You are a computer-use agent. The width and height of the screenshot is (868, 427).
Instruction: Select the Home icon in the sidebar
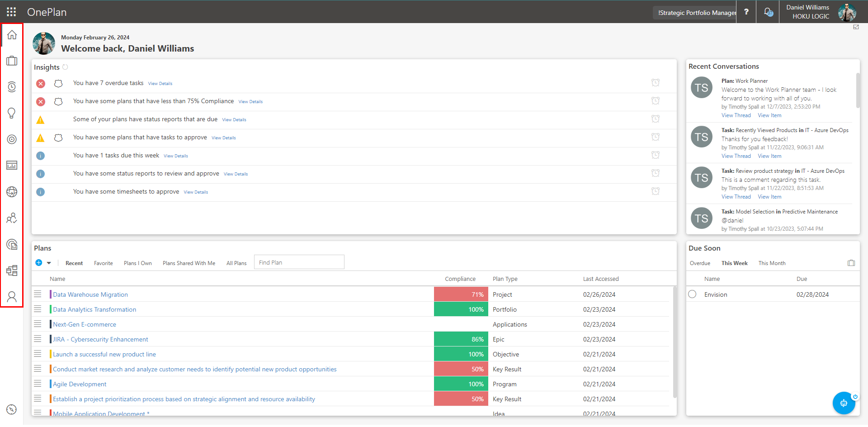[12, 34]
